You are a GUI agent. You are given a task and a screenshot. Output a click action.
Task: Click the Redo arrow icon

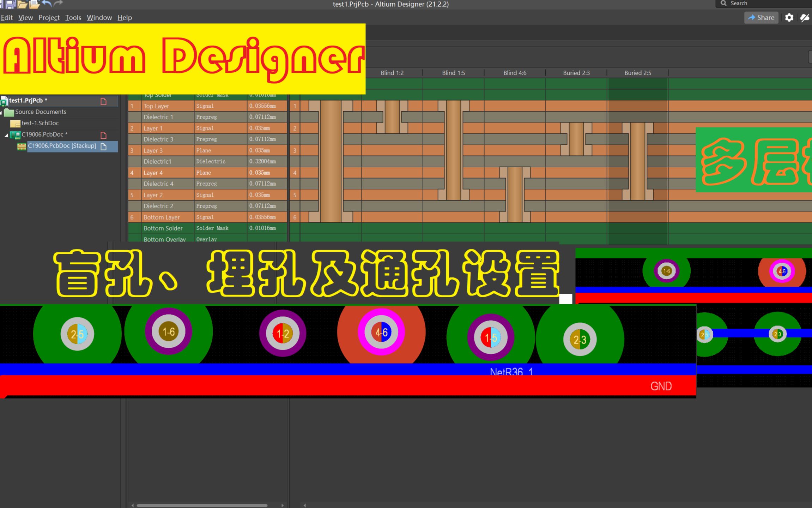(58, 4)
